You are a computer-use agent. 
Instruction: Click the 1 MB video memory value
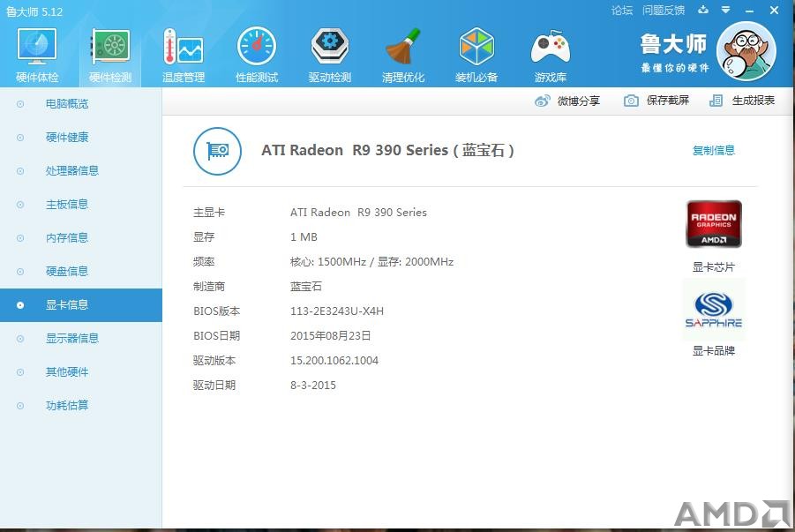[x=304, y=236]
